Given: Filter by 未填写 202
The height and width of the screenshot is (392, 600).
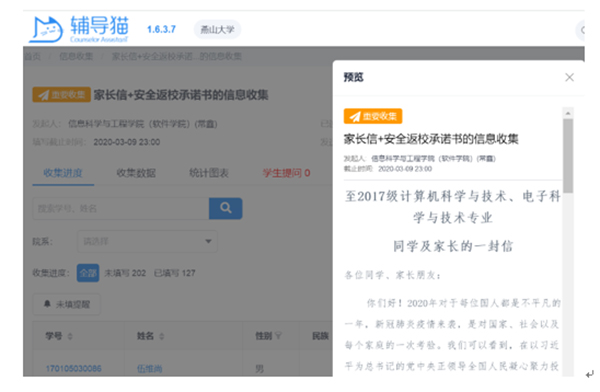Looking at the screenshot, I should pyautogui.click(x=125, y=273).
